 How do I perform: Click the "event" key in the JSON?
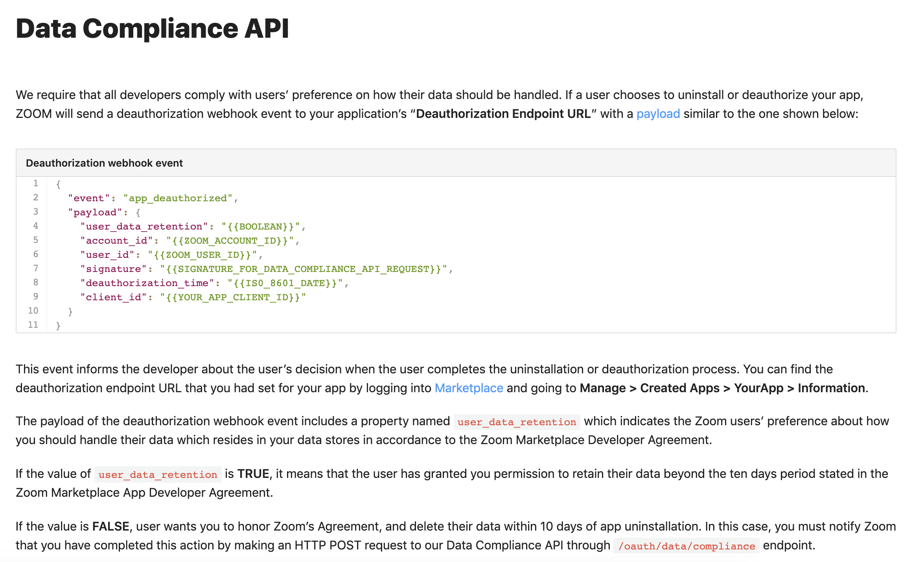89,198
